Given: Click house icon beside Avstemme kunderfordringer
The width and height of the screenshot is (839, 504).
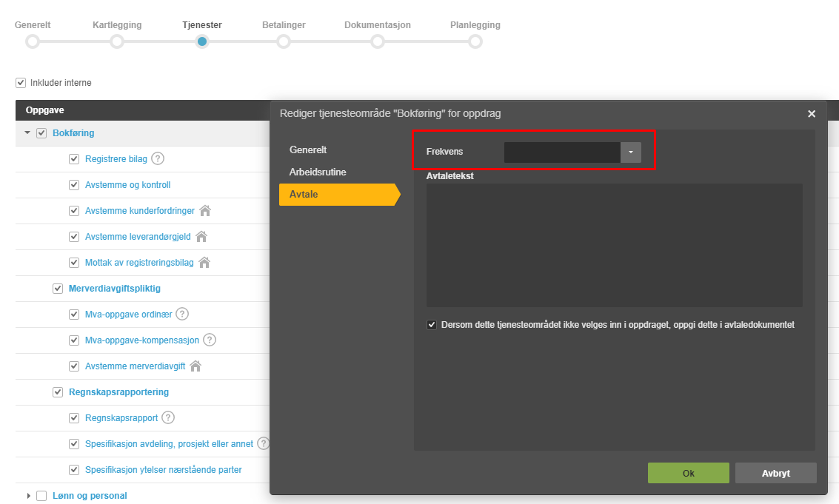Looking at the screenshot, I should point(205,210).
